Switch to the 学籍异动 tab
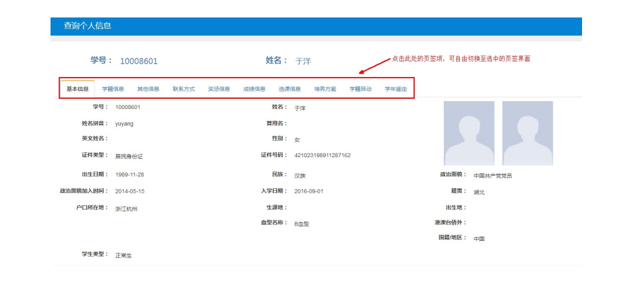The width and height of the screenshot is (644, 286). [x=361, y=89]
